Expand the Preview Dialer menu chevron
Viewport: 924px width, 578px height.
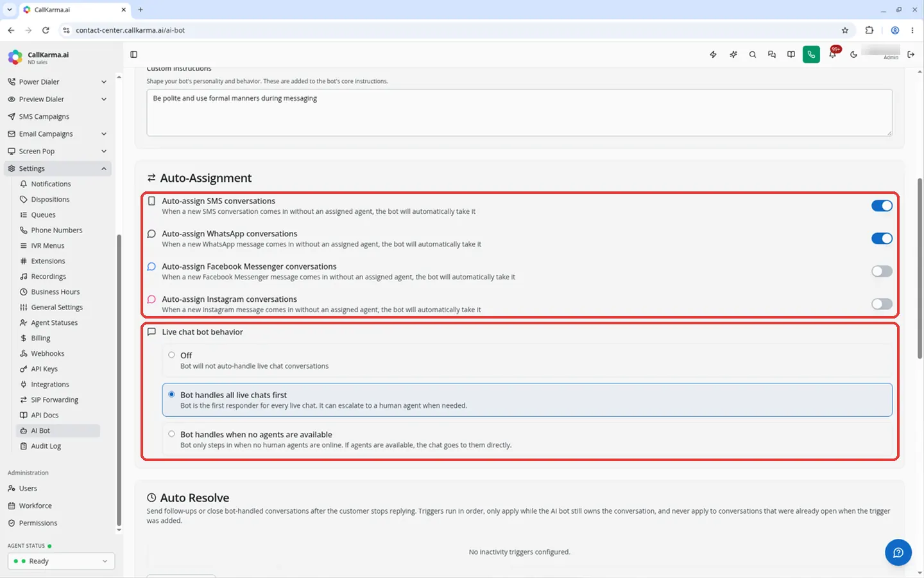[104, 99]
